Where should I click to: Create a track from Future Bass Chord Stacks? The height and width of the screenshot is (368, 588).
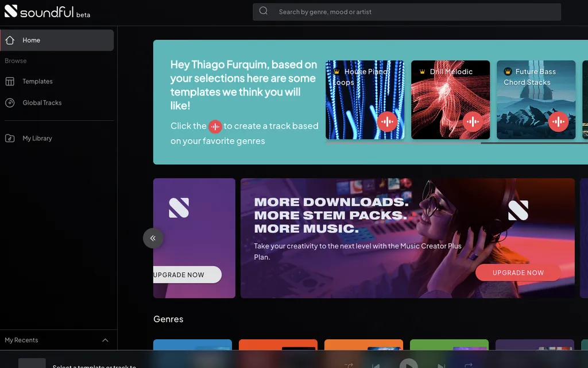558,121
